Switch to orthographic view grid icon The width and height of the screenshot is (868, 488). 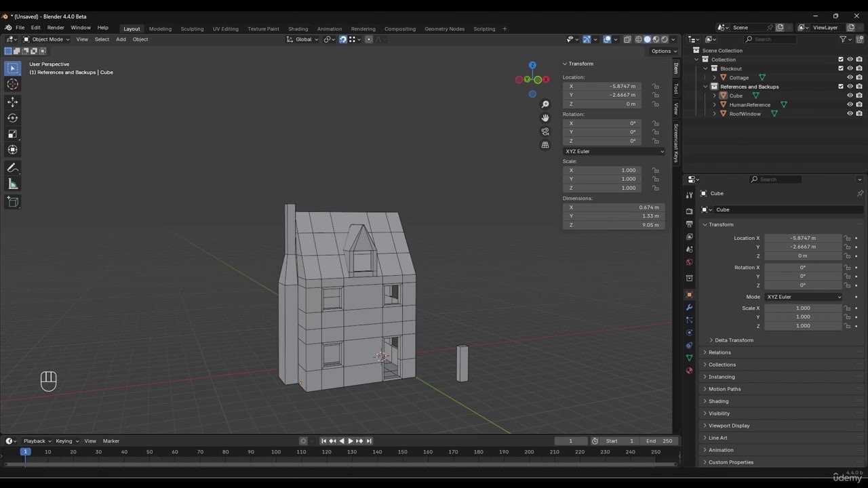(545, 145)
